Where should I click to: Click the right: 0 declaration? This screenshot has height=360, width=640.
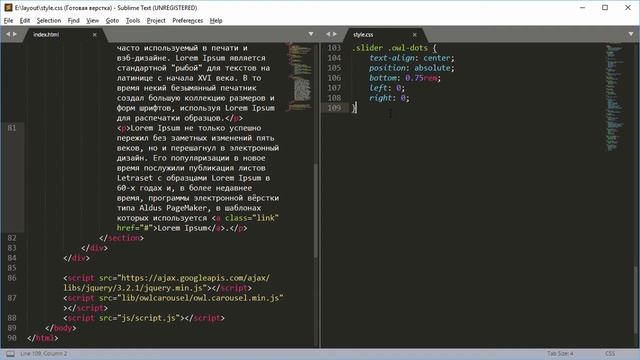389,98
